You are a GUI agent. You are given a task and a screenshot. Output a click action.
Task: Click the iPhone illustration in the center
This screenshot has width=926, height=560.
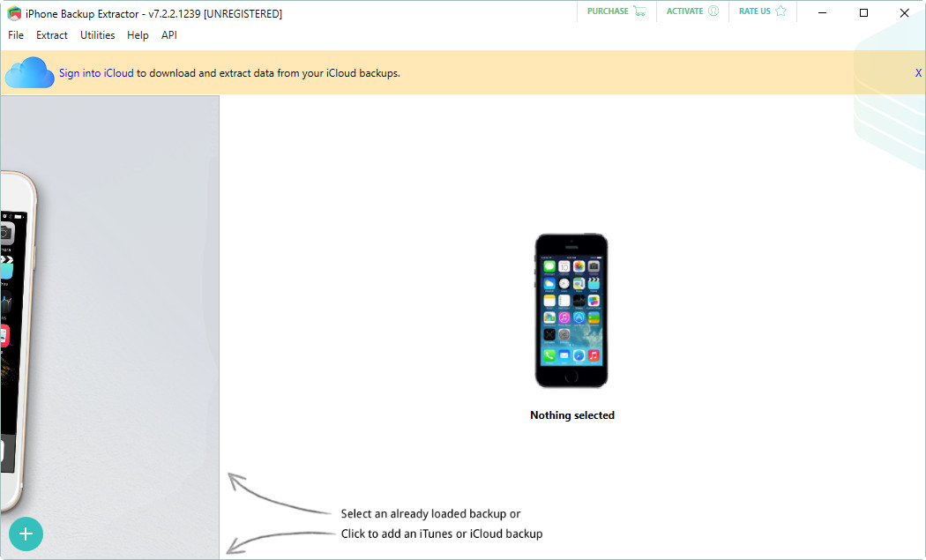point(571,310)
